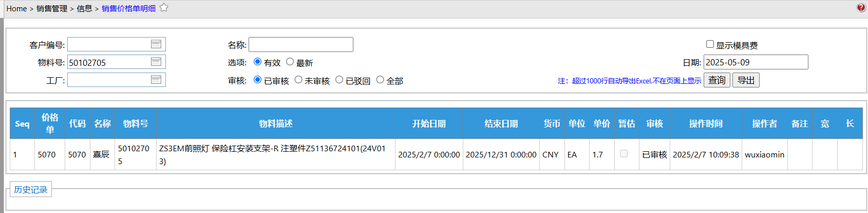The height and width of the screenshot is (213, 868).
Task: Click the 货币 column header
Action: click(x=552, y=123)
